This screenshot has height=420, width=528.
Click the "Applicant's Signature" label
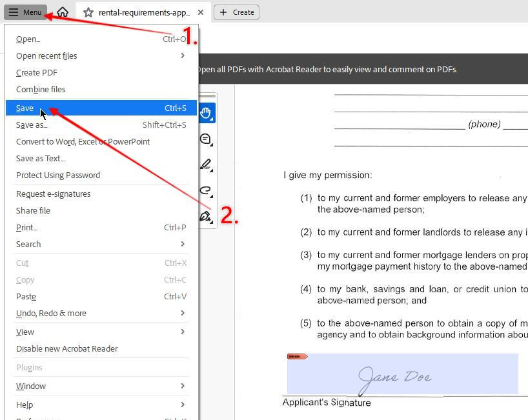tap(327, 403)
